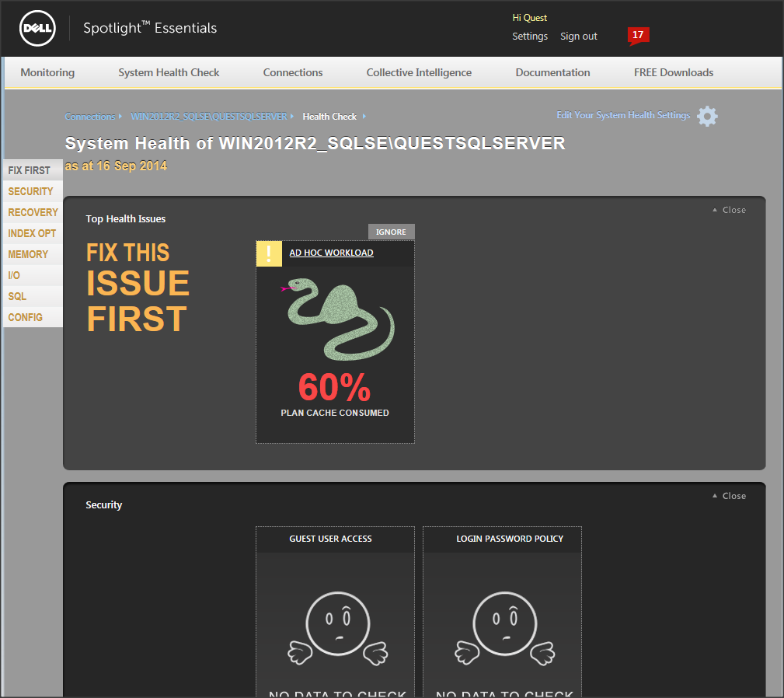Click the LOGIN PASSWORD POLICY card title
Viewport: 784px width, 698px height.
pos(510,539)
